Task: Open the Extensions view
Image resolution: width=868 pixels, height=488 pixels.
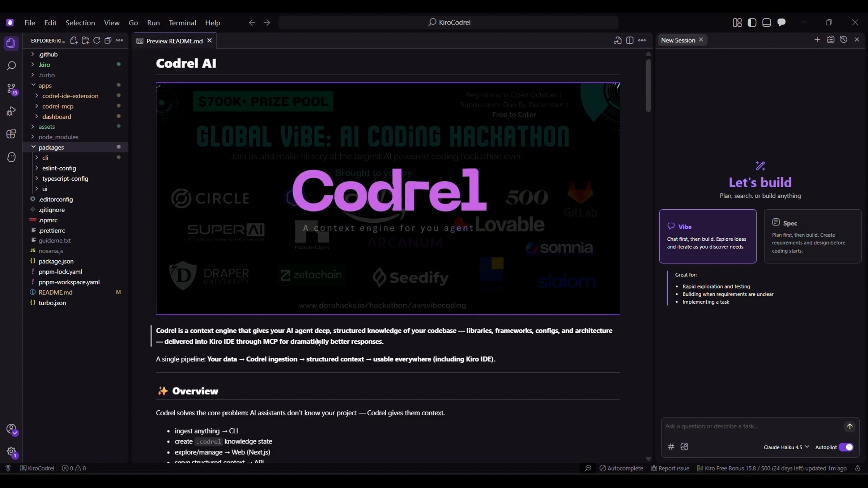Action: [x=11, y=134]
